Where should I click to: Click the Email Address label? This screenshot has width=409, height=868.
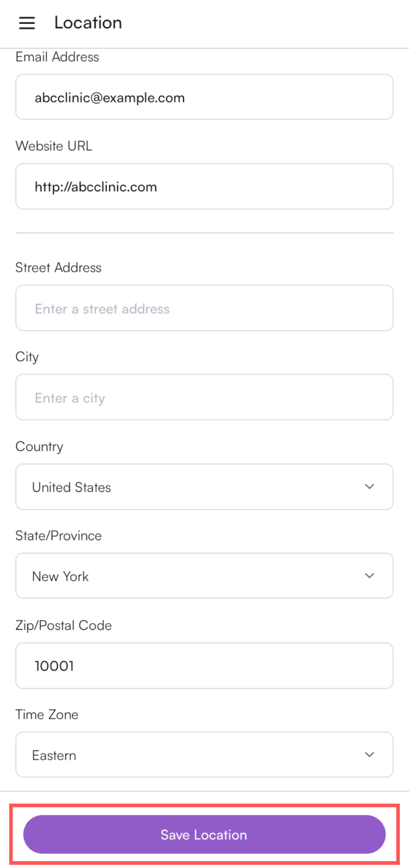57,57
